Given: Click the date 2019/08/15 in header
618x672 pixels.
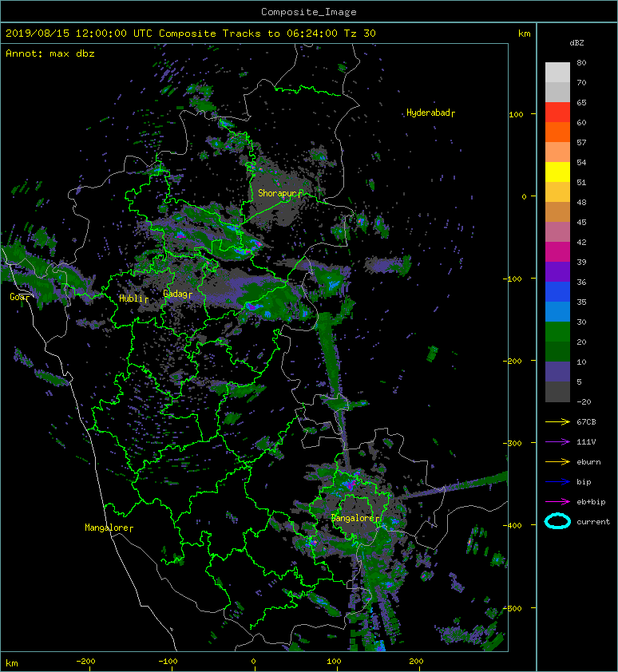Looking at the screenshot, I should point(38,34).
